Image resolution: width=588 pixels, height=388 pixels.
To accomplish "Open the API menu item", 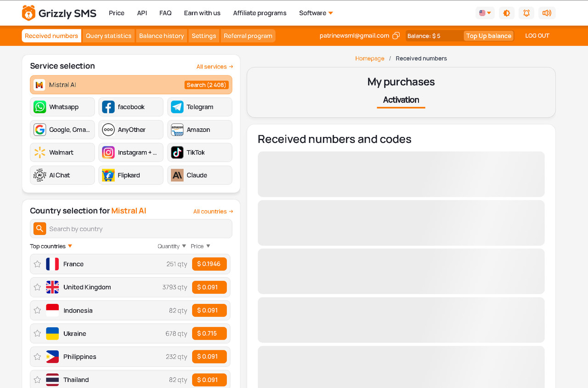I will tap(142, 13).
